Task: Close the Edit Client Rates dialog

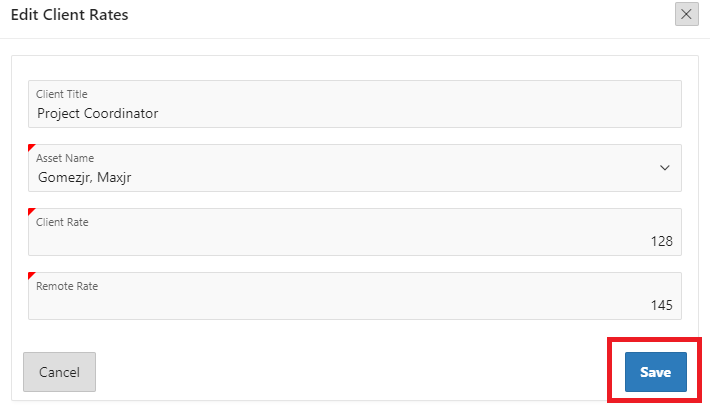Action: [x=686, y=14]
